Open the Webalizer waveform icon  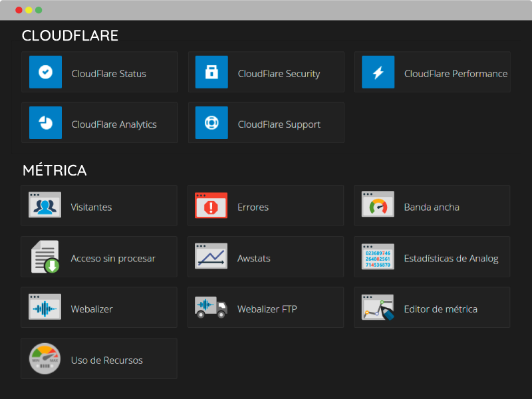tap(45, 307)
